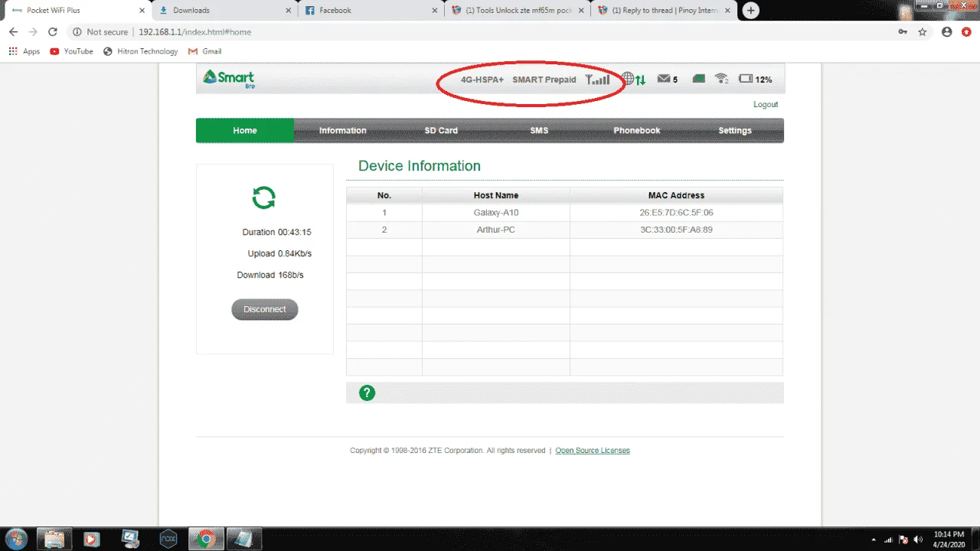
Task: Click the 4G-HSPA+ network type label
Action: [x=482, y=80]
